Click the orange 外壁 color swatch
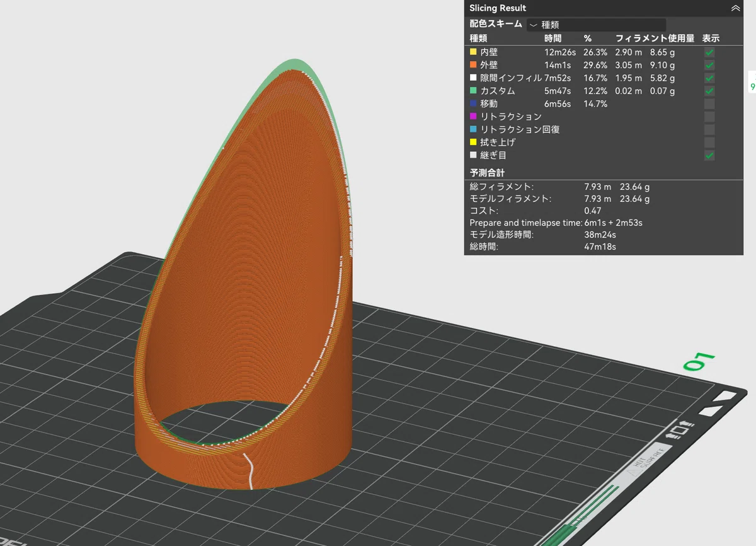This screenshot has width=756, height=546. coord(473,65)
